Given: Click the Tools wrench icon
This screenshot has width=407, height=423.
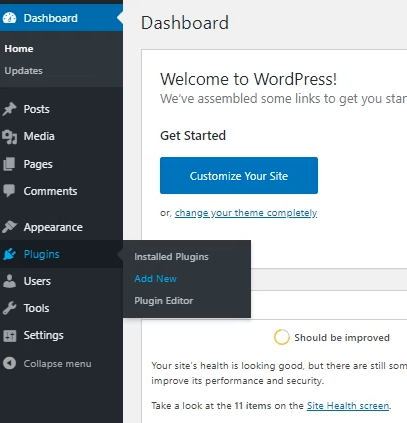Looking at the screenshot, I should point(9,308).
